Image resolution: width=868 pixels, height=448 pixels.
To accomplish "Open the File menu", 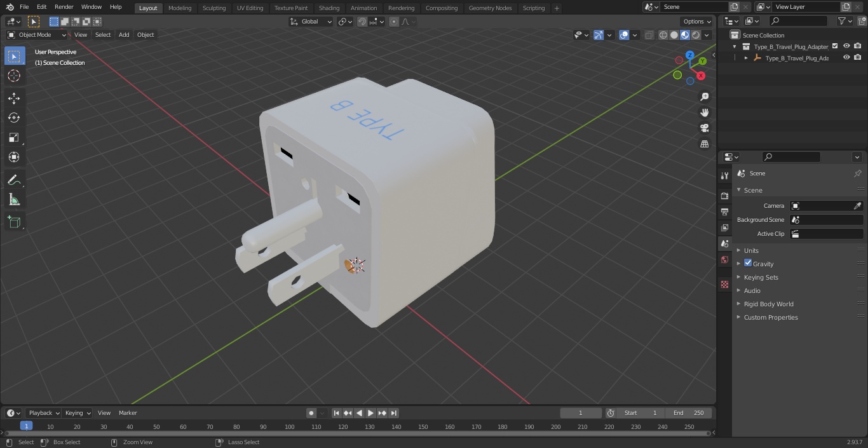I will pyautogui.click(x=24, y=7).
